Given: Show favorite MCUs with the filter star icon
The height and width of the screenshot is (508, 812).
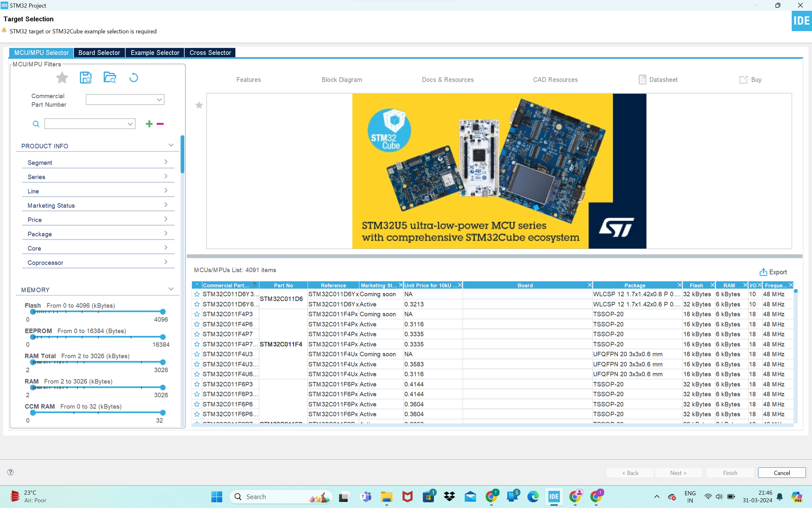Looking at the screenshot, I should (x=62, y=78).
